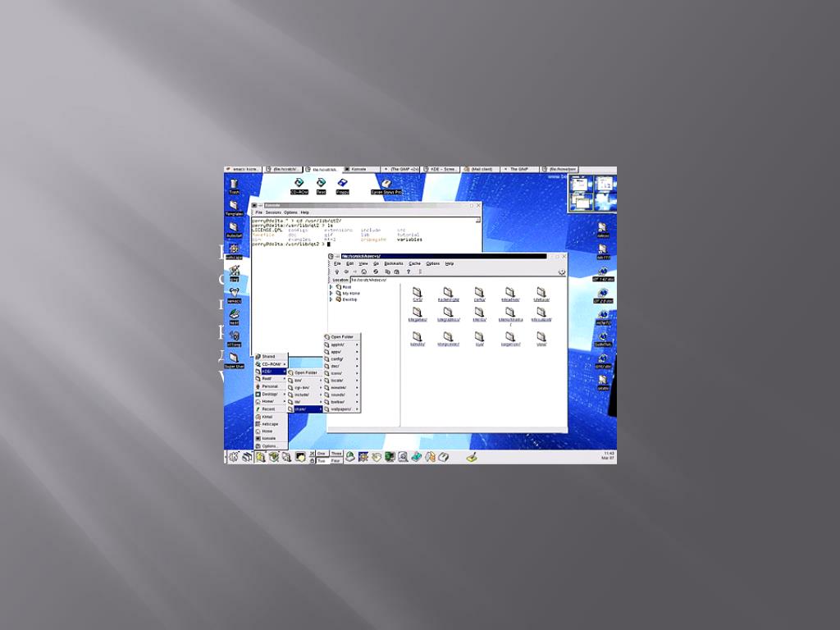The height and width of the screenshot is (630, 840).
Task: Click the lock screen icon beside desktop buttons
Action: (x=313, y=460)
